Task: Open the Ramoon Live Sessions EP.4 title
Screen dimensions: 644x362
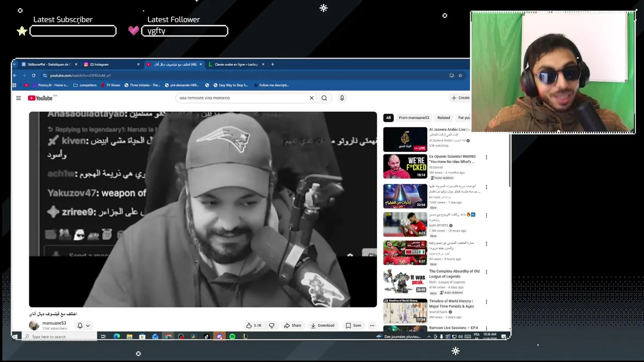Action: (x=454, y=328)
